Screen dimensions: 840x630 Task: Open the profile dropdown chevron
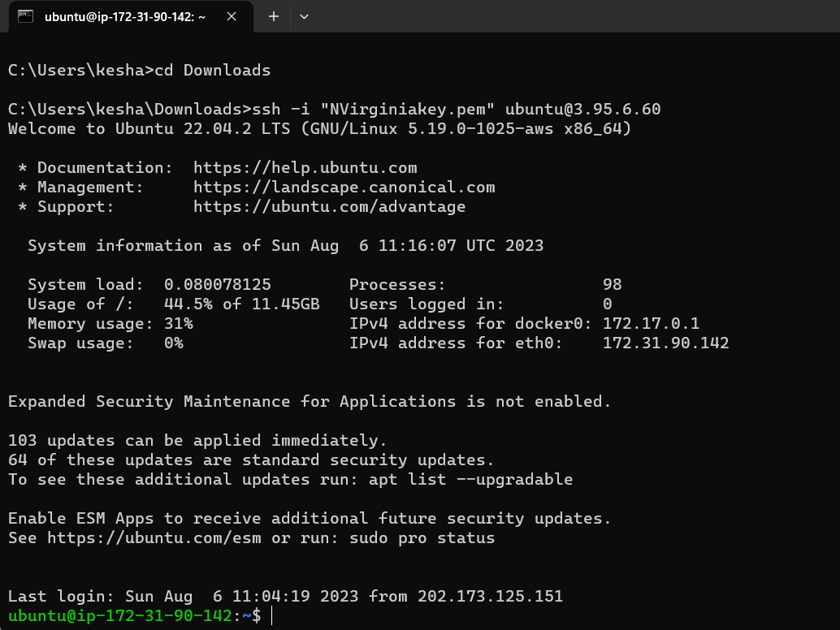pos(305,16)
